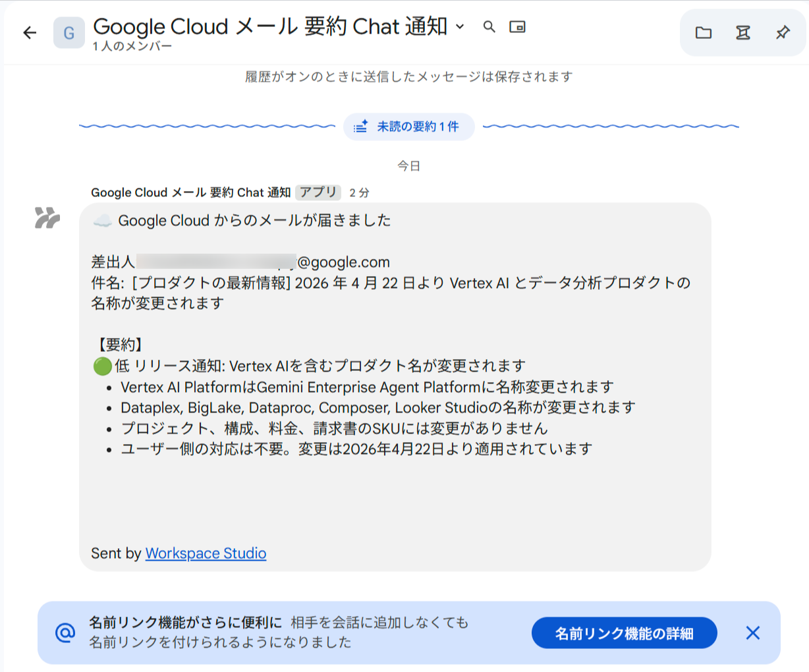809x672 pixels.
Task: Open pinned messages pin icon
Action: tap(783, 32)
